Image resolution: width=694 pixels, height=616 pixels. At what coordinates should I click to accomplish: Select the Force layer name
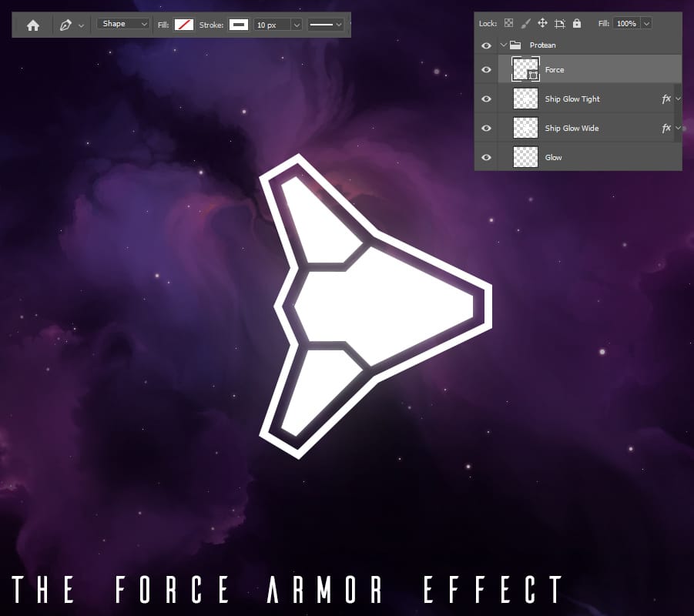click(x=555, y=69)
